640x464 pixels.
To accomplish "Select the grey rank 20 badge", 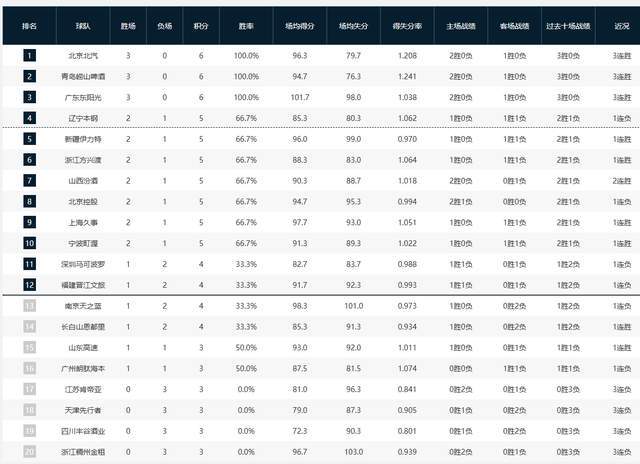I will 29,451.
